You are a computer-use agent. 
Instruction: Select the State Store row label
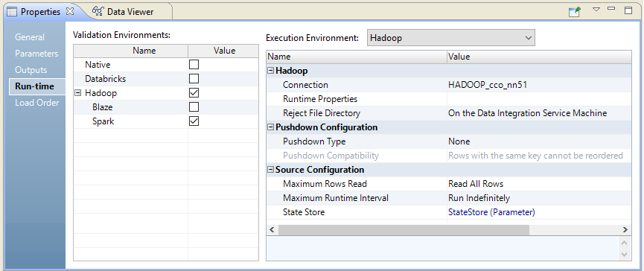304,212
